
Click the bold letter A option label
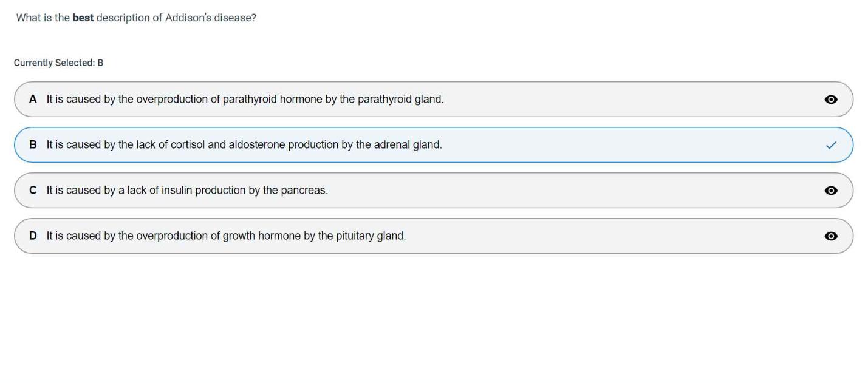(x=33, y=99)
